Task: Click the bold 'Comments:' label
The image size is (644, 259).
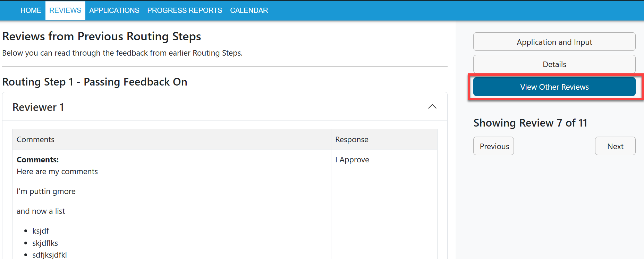Action: [37, 160]
